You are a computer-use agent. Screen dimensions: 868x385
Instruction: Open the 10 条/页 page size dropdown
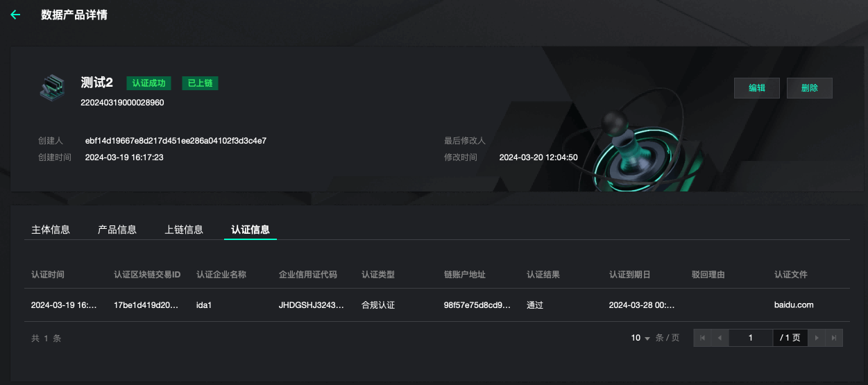tap(640, 338)
